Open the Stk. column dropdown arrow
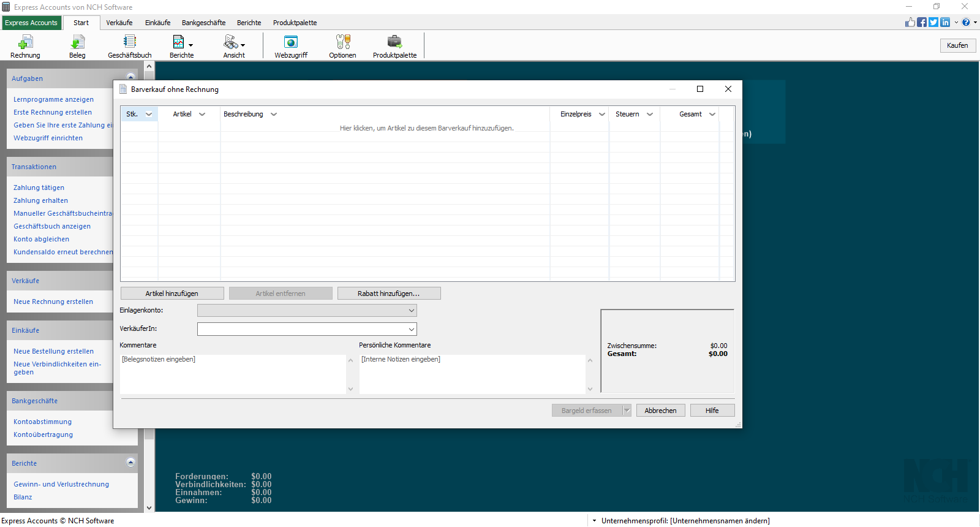This screenshot has height=527, width=980. tap(149, 114)
